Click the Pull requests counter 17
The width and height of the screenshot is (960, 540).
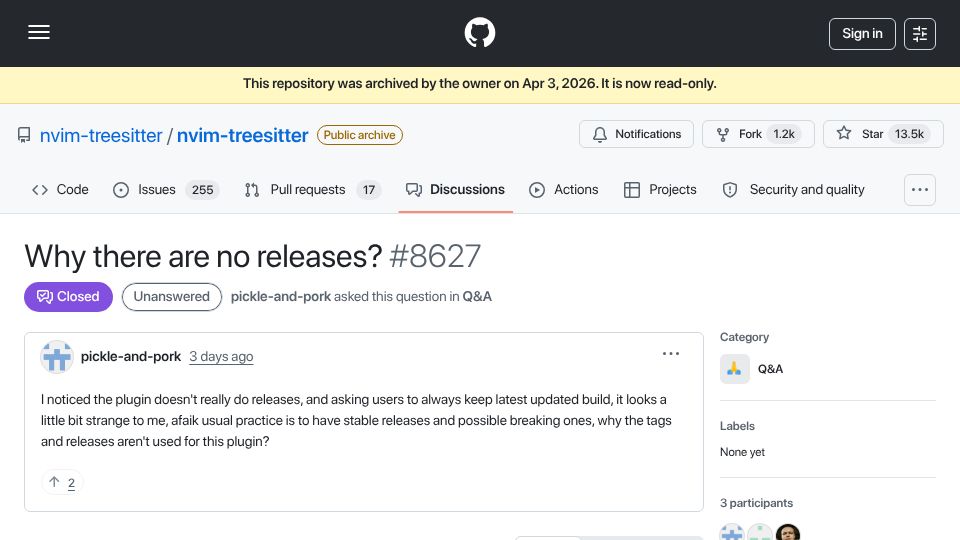pyautogui.click(x=369, y=190)
